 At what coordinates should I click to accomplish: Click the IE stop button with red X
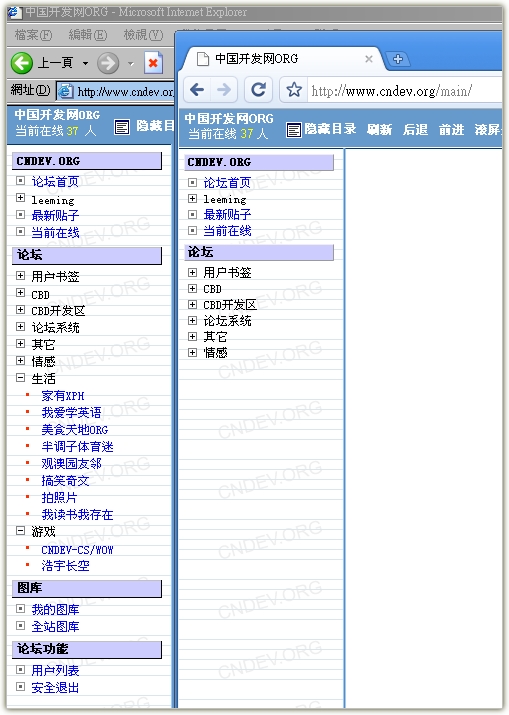point(153,63)
